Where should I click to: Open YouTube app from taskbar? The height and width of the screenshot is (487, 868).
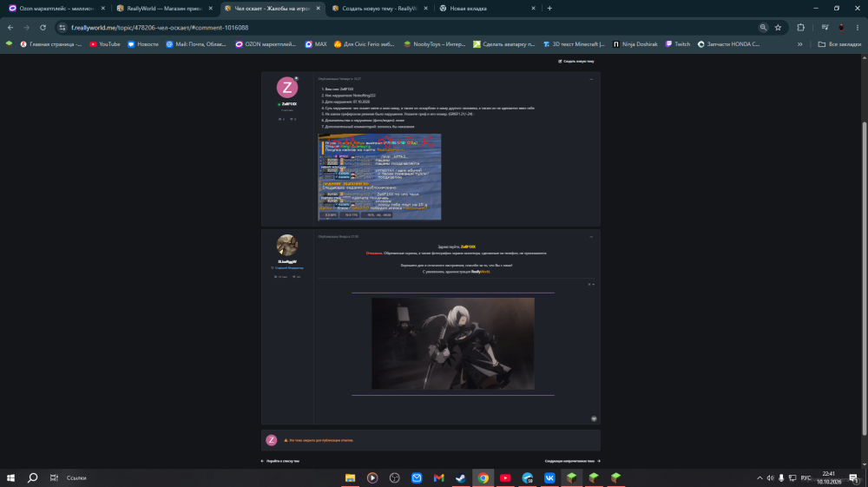point(505,477)
